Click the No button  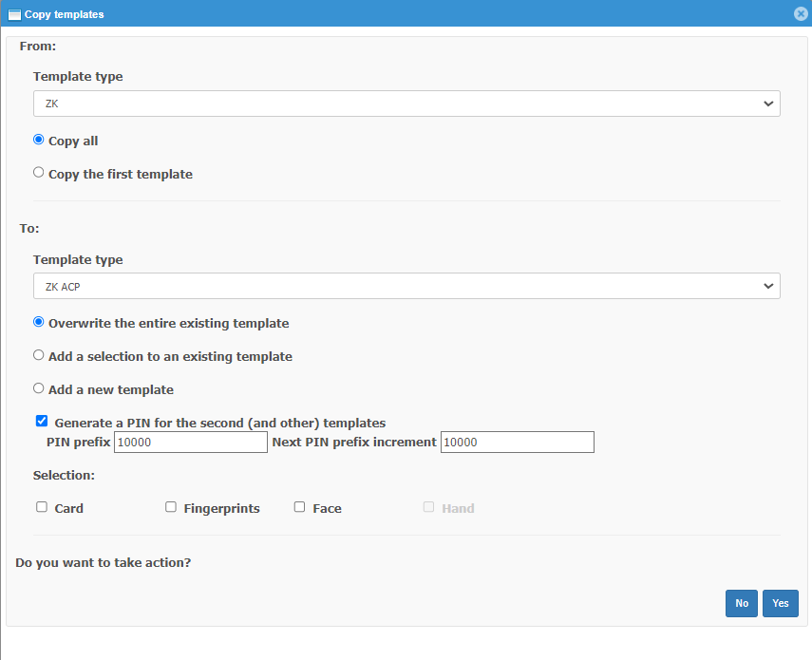pyautogui.click(x=742, y=604)
